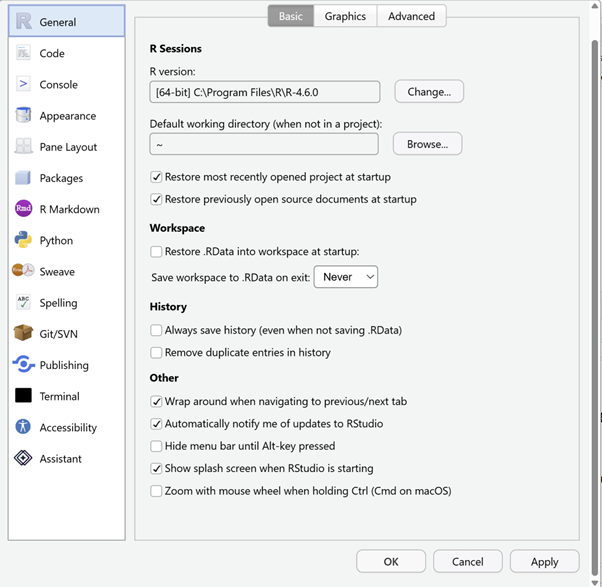Switch to the Graphics tab
The width and height of the screenshot is (602, 587).
click(x=345, y=16)
